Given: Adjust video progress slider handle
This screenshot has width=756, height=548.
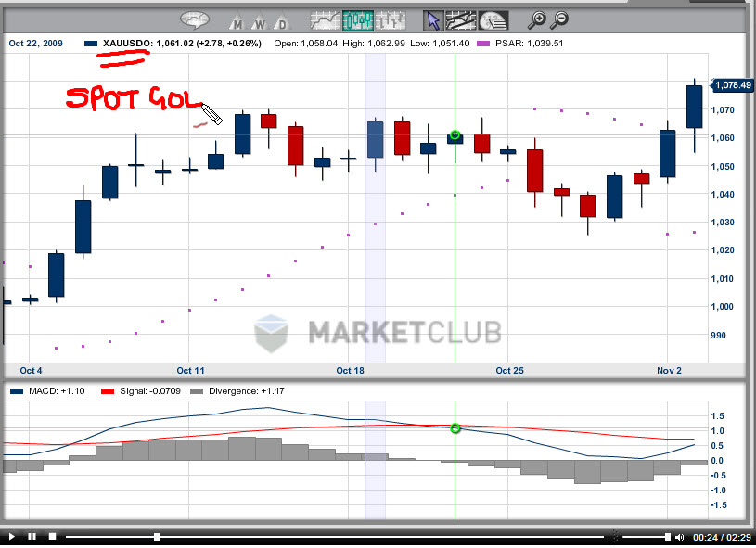Looking at the screenshot, I should 156,537.
